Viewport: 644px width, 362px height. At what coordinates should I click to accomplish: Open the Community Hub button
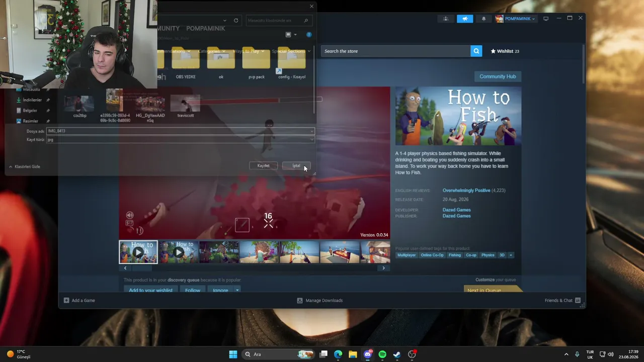pos(498,76)
